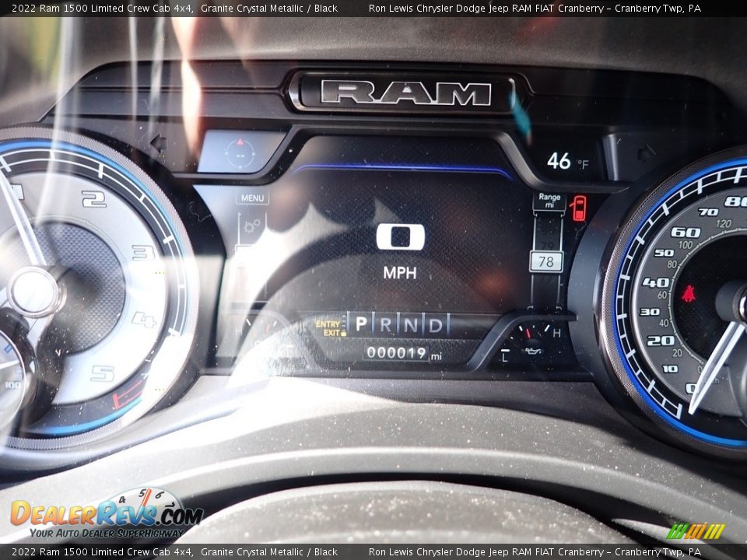Click the 46 °F outside temperature

(567, 162)
